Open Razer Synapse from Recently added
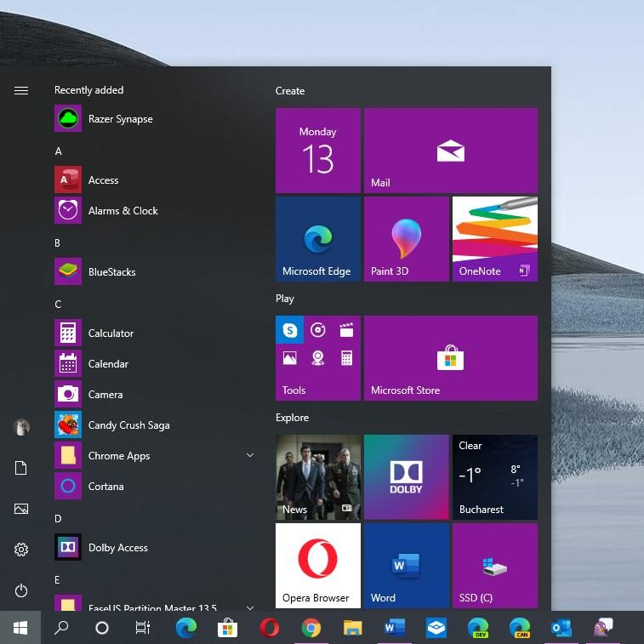The width and height of the screenshot is (644, 644). [154, 119]
